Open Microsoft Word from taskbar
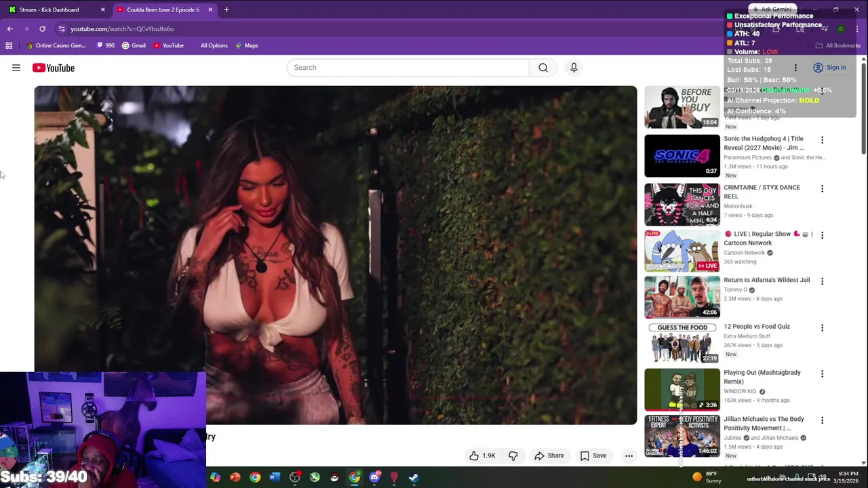The height and width of the screenshot is (488, 868). point(275,477)
